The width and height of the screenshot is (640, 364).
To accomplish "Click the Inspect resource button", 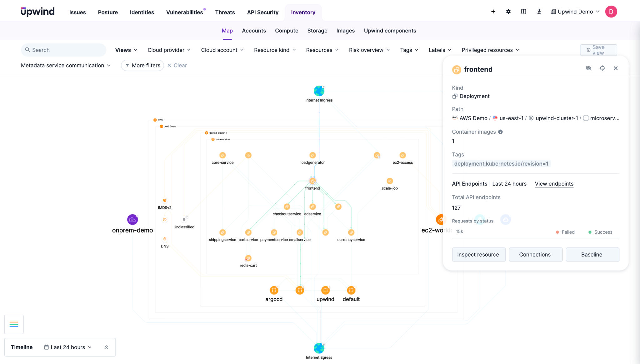I will (478, 254).
